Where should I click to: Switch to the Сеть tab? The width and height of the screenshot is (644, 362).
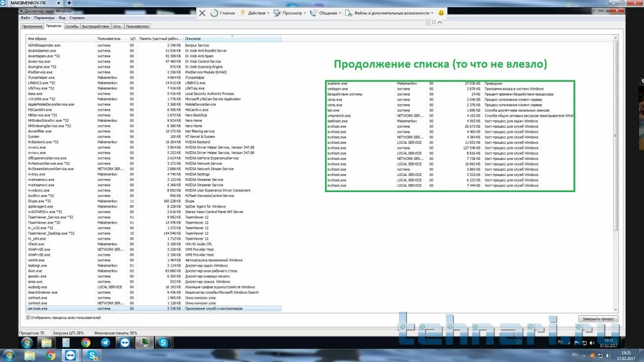point(117,26)
